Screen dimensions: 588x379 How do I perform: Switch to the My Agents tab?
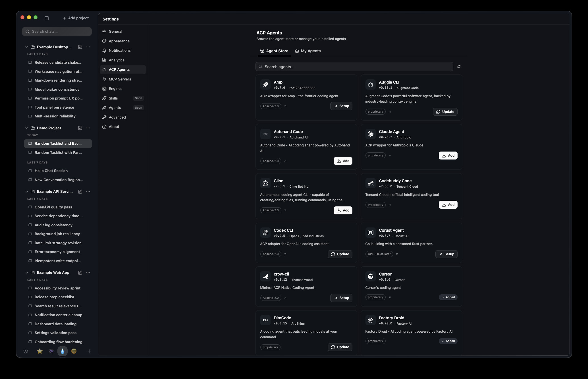coord(308,51)
